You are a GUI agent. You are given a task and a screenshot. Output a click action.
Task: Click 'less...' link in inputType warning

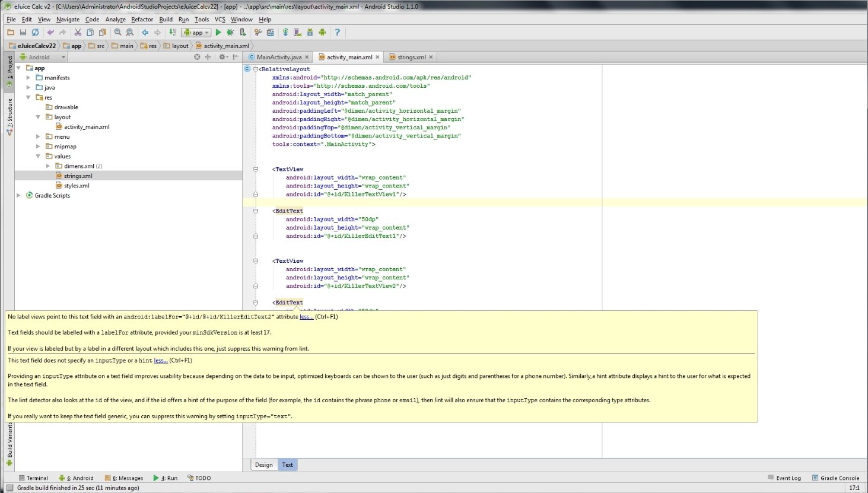tap(161, 361)
